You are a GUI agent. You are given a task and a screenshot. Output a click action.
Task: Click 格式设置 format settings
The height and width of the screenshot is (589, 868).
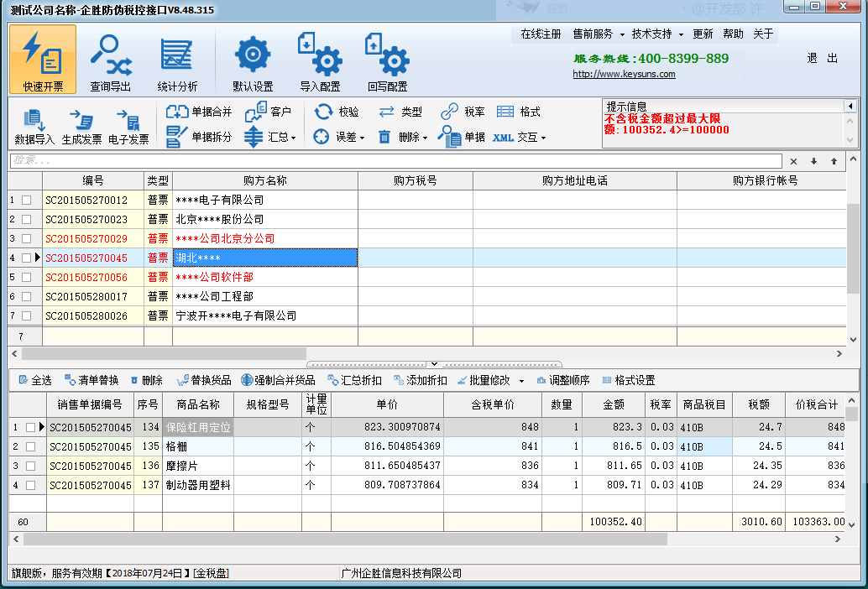pos(628,380)
